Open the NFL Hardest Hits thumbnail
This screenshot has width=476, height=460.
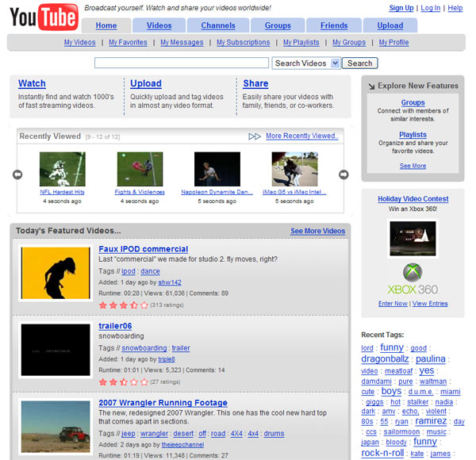[63, 169]
